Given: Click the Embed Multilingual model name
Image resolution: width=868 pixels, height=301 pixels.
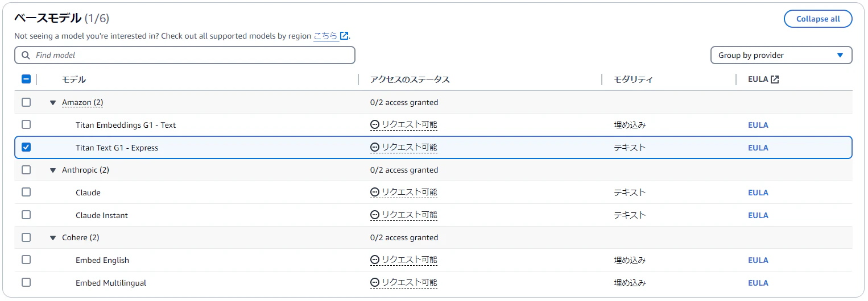Looking at the screenshot, I should pyautogui.click(x=111, y=283).
